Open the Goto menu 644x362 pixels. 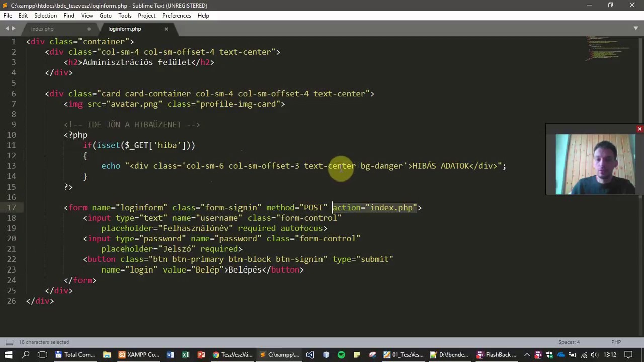click(106, 16)
